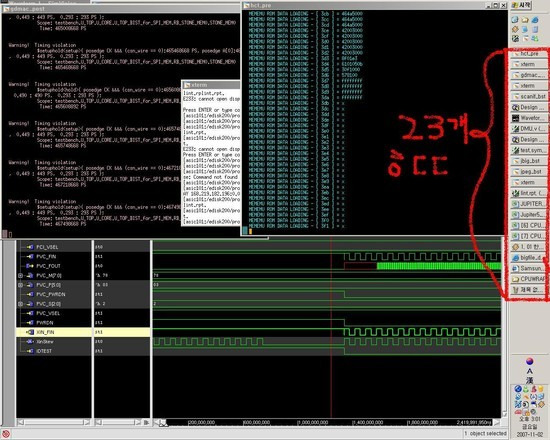
Task: Click the PVC_FIN input port icon
Action: click(x=30, y=256)
